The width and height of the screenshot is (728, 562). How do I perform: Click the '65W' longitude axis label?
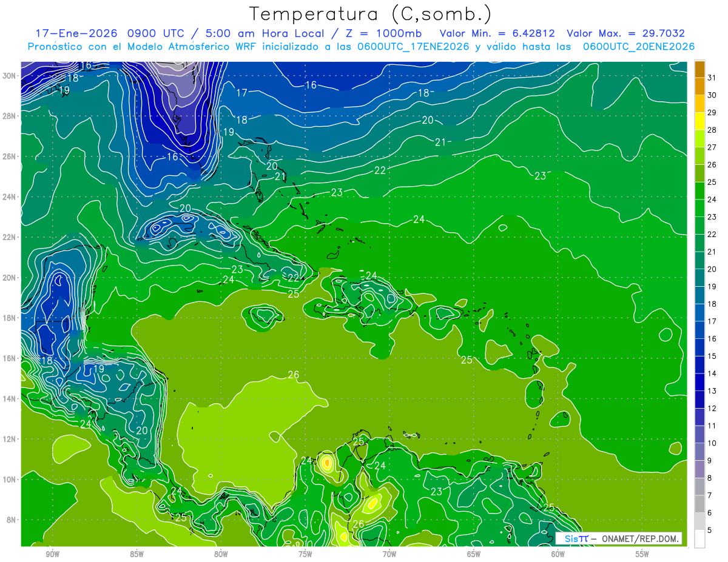474,554
